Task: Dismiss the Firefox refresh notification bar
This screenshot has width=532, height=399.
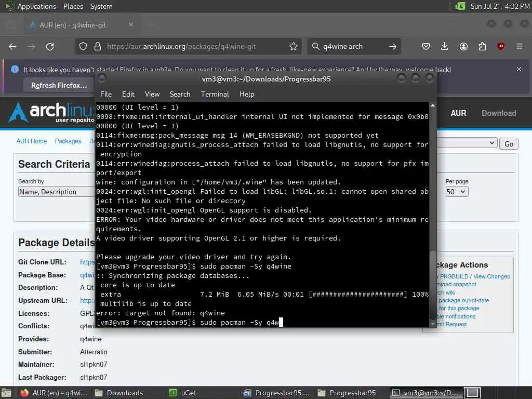Action: click(519, 69)
